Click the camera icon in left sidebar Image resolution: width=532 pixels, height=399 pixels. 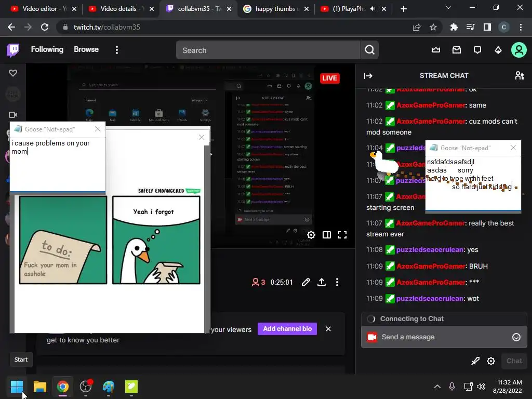pyautogui.click(x=13, y=115)
